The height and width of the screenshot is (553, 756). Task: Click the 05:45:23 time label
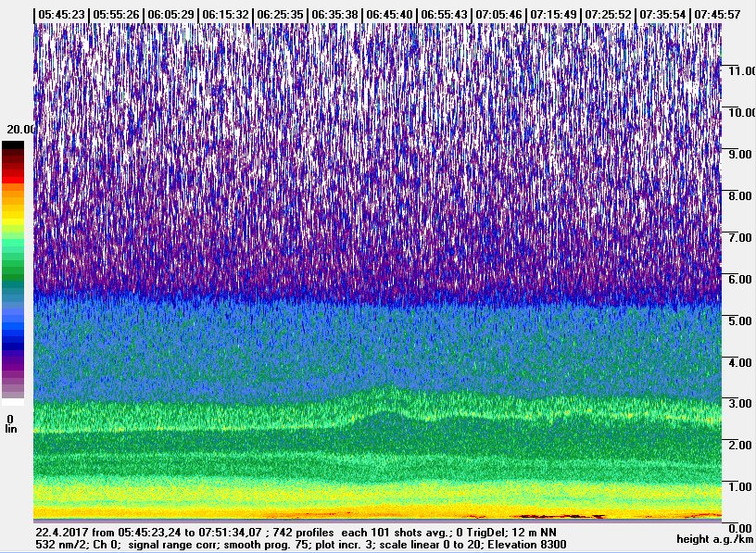(x=61, y=15)
